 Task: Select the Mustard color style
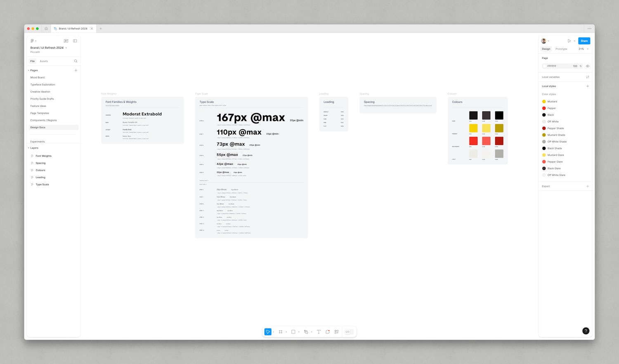point(552,102)
